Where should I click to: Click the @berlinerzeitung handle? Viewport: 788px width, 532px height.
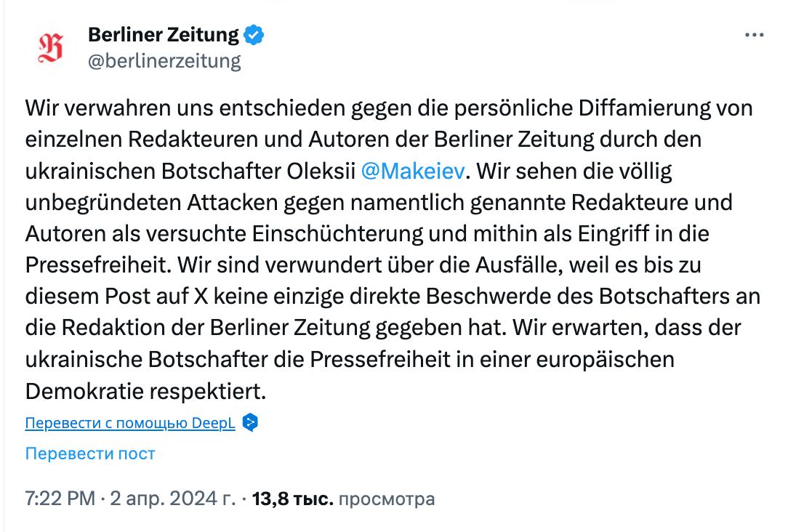(x=164, y=61)
